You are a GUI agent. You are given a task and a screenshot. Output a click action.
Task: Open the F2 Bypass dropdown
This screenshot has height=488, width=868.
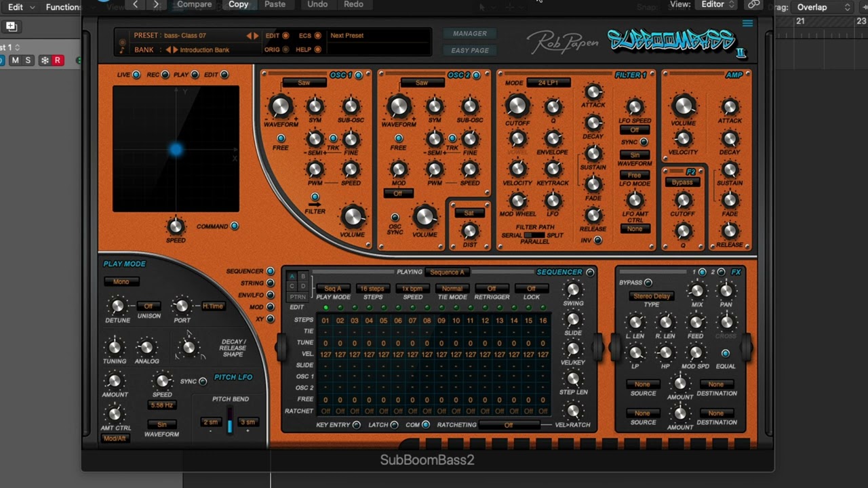pyautogui.click(x=682, y=182)
